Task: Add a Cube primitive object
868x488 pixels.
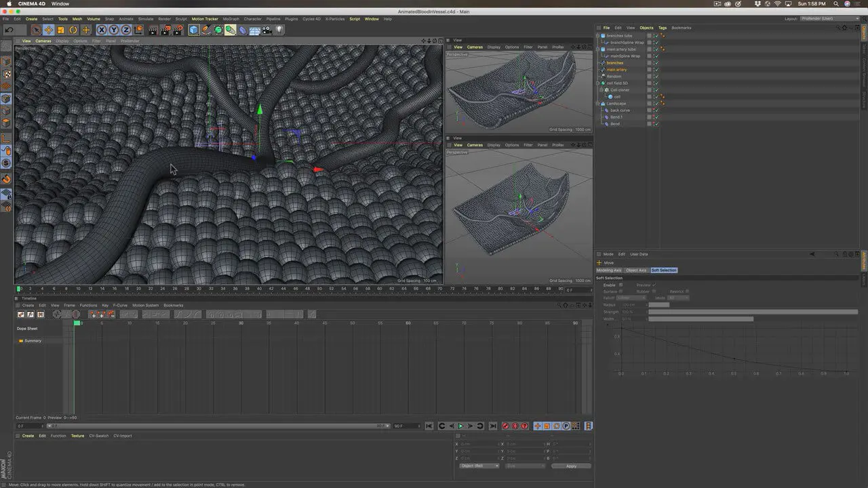Action: click(x=193, y=30)
